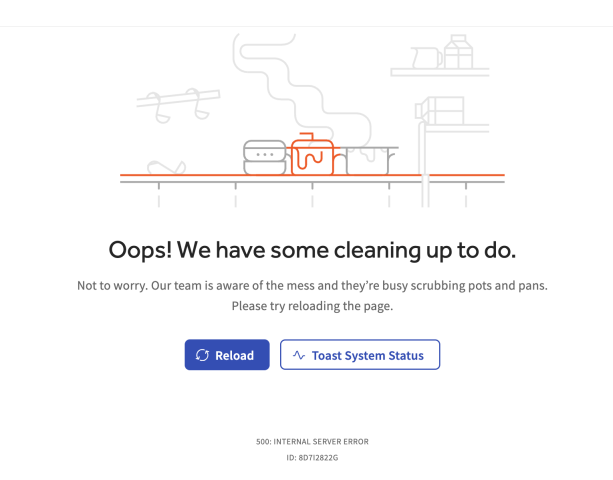Click the pulse icon in Toast System Status
Image resolution: width=613 pixels, height=480 pixels.
(299, 355)
